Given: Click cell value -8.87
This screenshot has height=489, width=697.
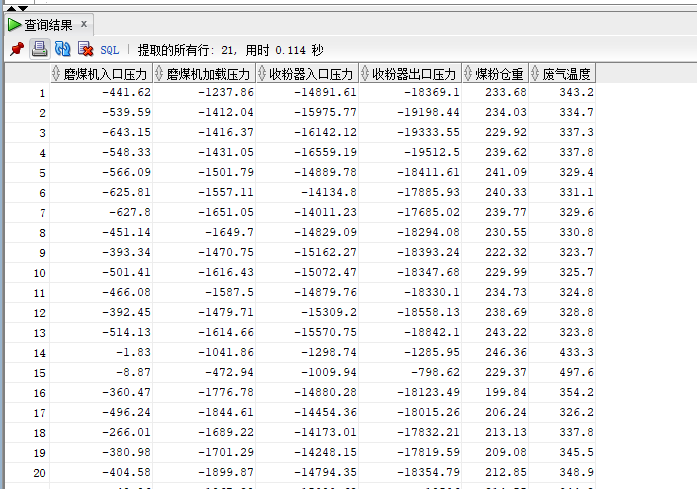Looking at the screenshot, I should (134, 372).
